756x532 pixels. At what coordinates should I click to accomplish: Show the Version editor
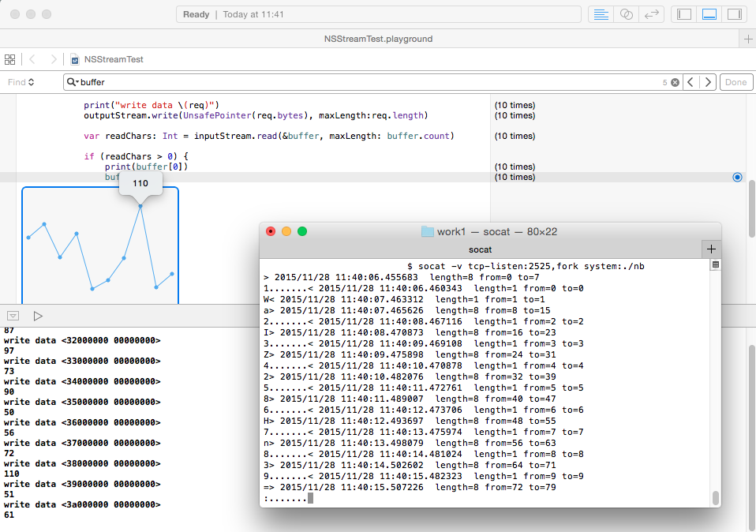pos(652,14)
